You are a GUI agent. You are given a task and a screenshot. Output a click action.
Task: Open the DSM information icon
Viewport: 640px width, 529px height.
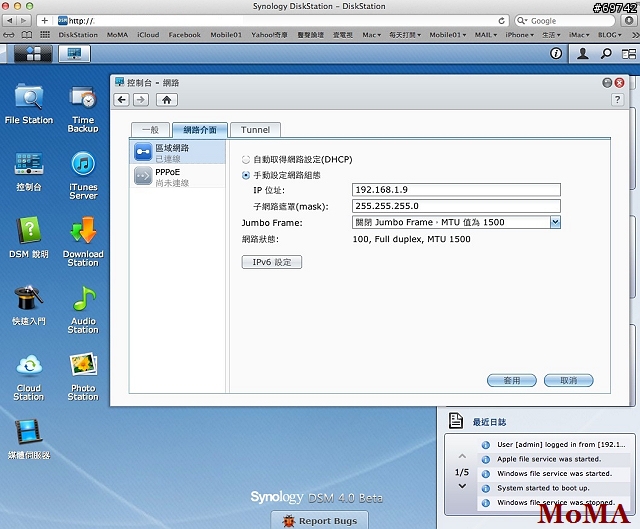tap(556, 53)
